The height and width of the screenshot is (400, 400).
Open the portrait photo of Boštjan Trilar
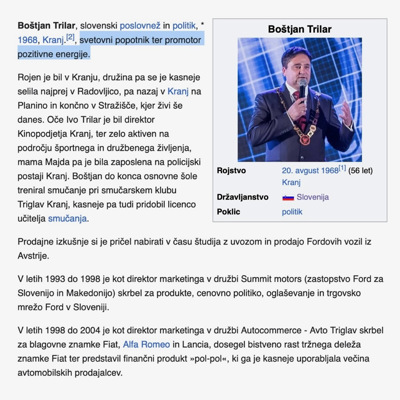point(300,100)
